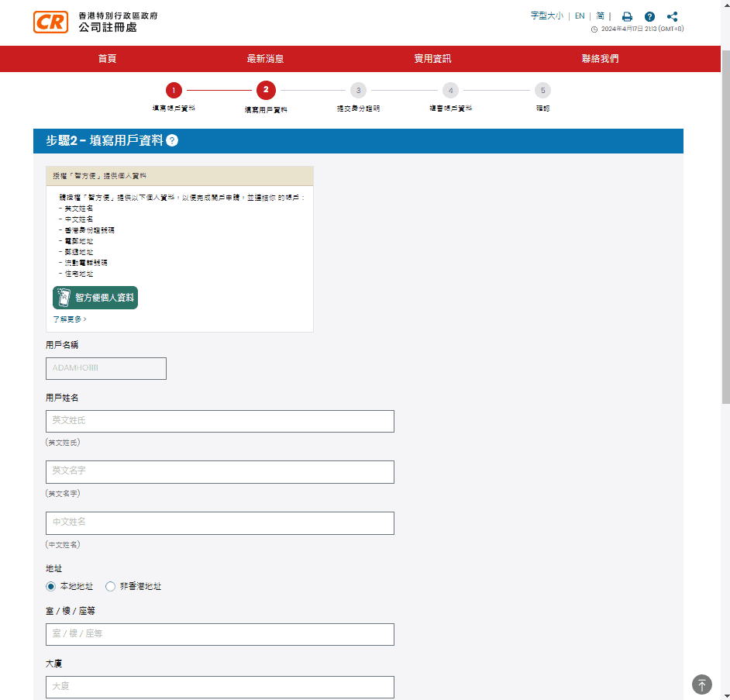Click the share icon in the header
This screenshot has height=700, width=730.
672,16
